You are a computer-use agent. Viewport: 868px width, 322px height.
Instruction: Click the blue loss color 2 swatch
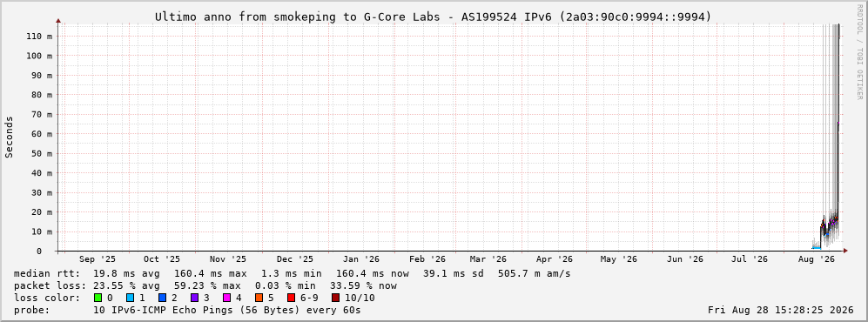pyautogui.click(x=163, y=298)
